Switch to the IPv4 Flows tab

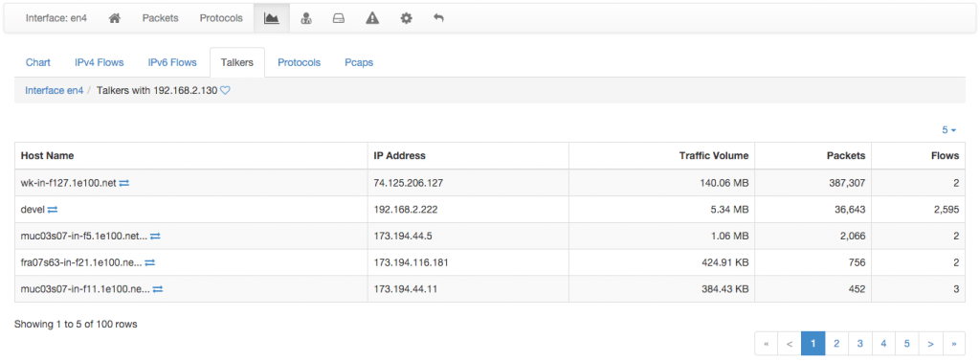coord(100,62)
